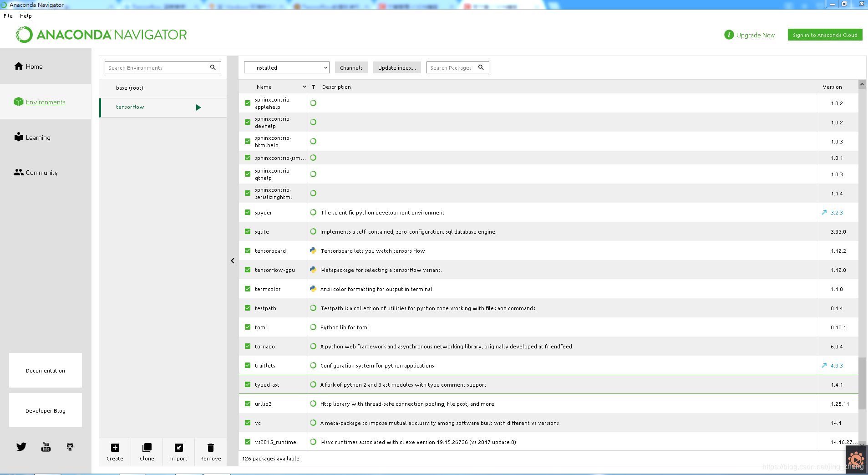This screenshot has width=868, height=475.
Task: Toggle the sqlite package checkbox
Action: (x=248, y=231)
